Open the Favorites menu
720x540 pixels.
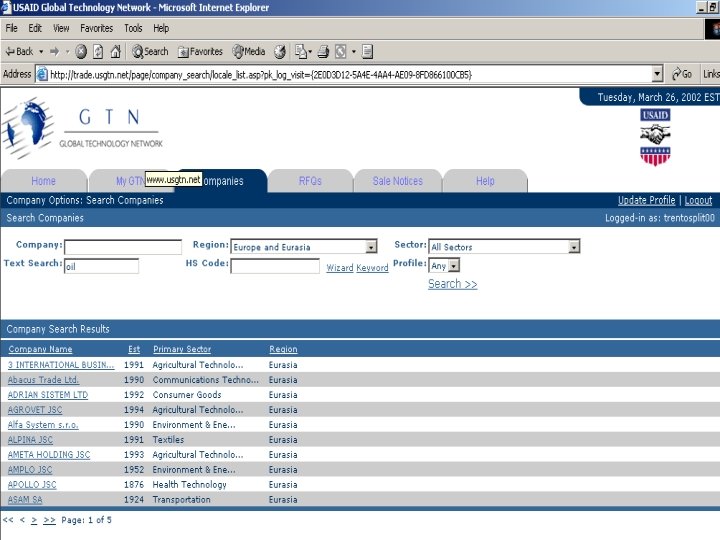point(96,28)
